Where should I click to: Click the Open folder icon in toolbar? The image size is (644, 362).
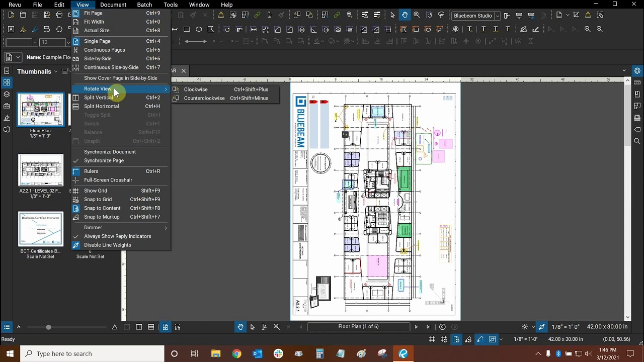[x=23, y=15]
